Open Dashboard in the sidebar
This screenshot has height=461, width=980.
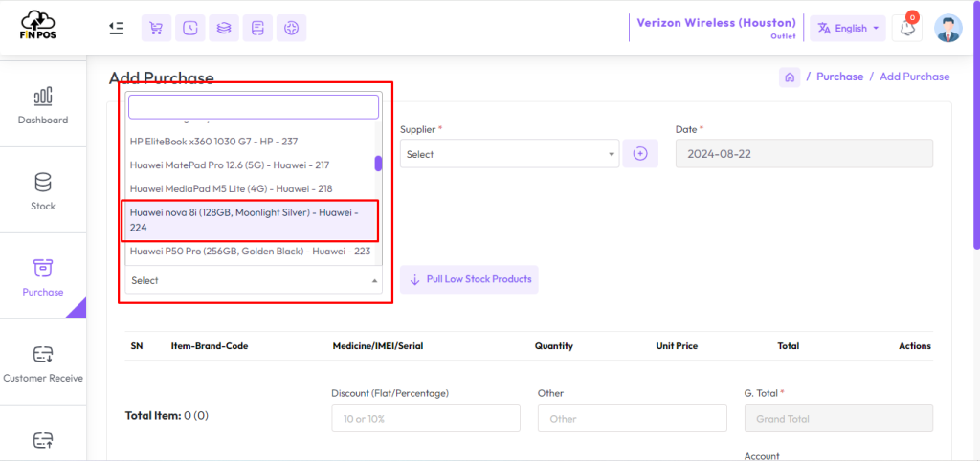coord(43,104)
